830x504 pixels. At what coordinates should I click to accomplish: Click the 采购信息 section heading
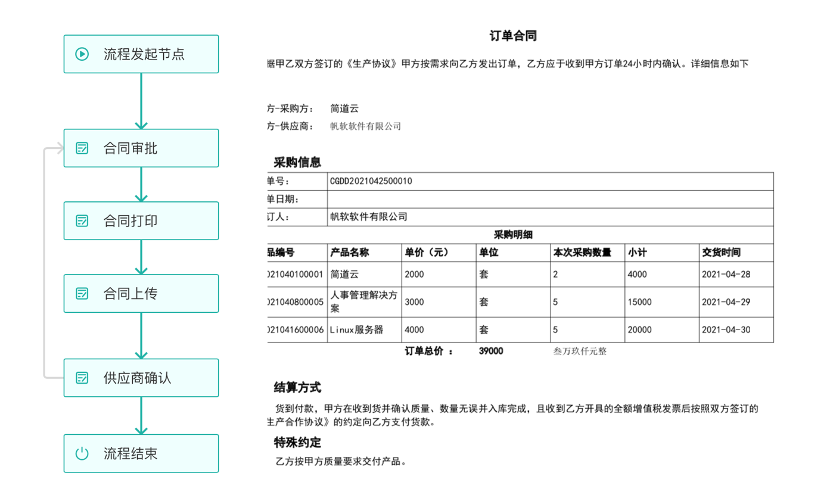297,162
